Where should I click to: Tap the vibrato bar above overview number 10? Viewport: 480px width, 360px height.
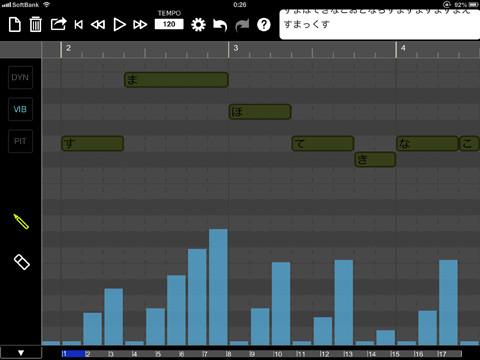(x=281, y=303)
